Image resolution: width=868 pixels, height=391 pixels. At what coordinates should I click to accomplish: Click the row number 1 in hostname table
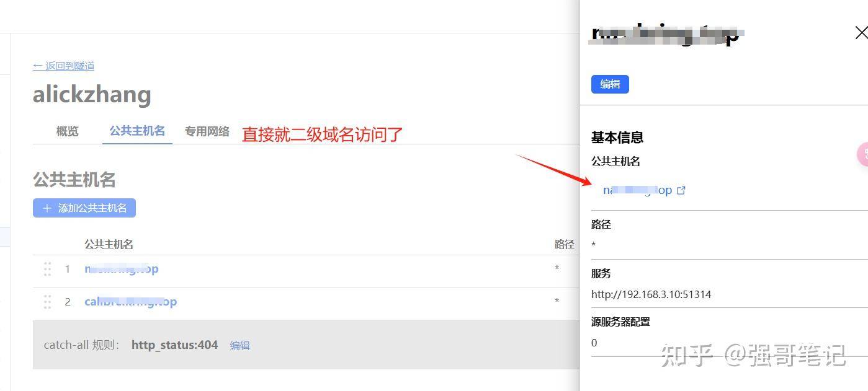[x=68, y=269]
